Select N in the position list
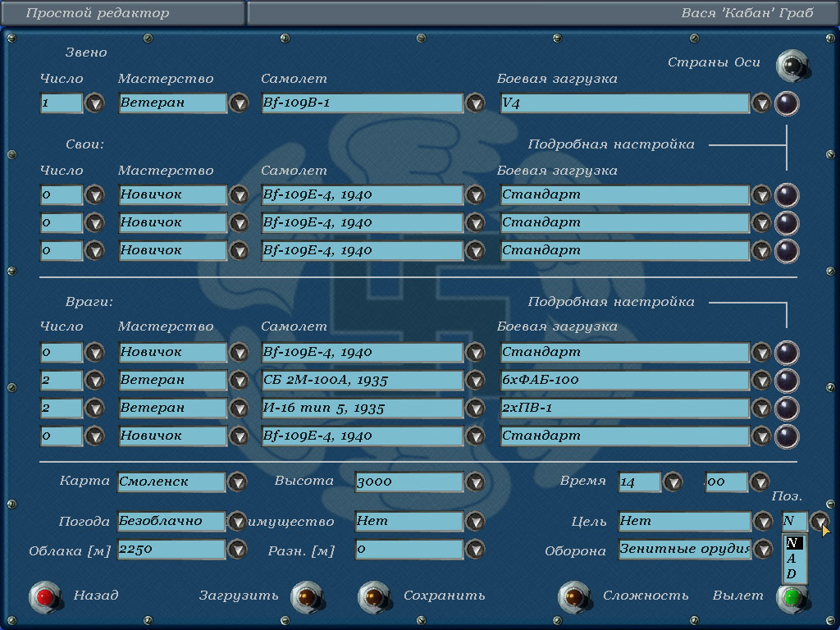 point(794,543)
